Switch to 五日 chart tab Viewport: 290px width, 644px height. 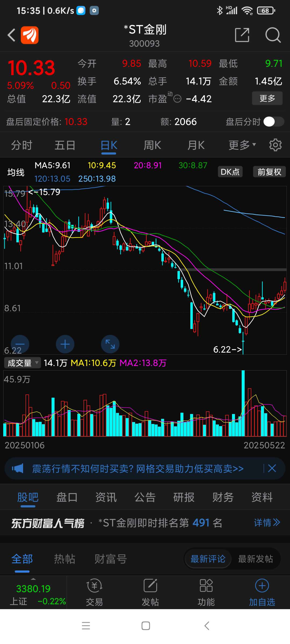pyautogui.click(x=65, y=145)
